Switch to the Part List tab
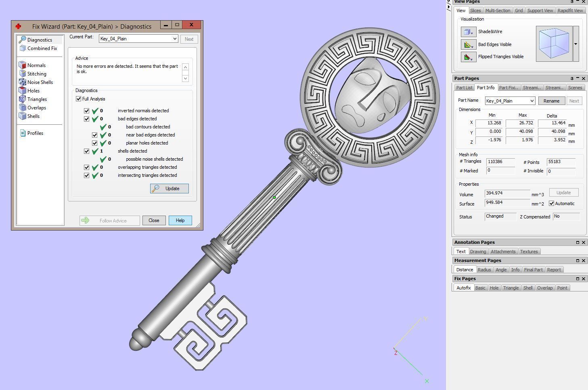The height and width of the screenshot is (390, 588). [x=464, y=88]
